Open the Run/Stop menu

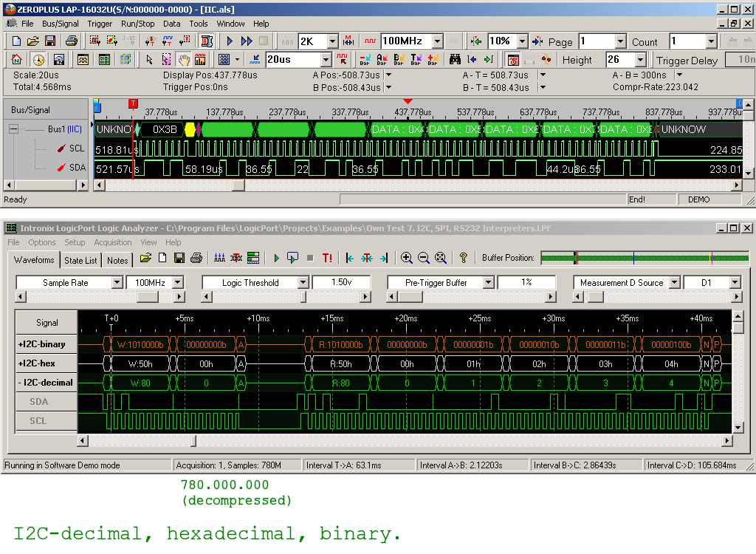coord(138,24)
